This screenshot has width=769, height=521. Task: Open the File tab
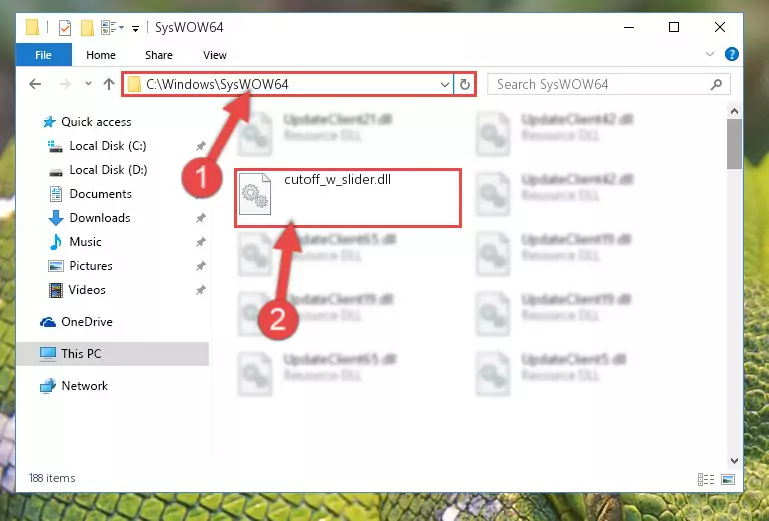coord(44,55)
